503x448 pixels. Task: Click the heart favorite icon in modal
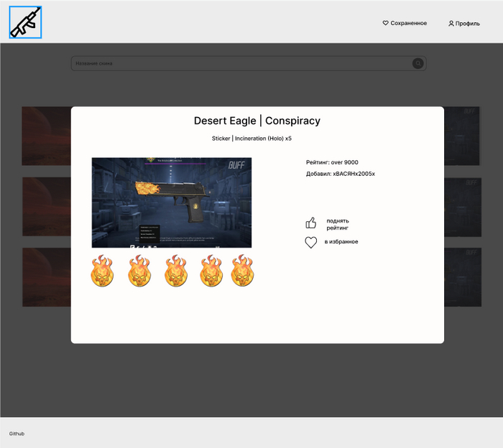click(310, 242)
